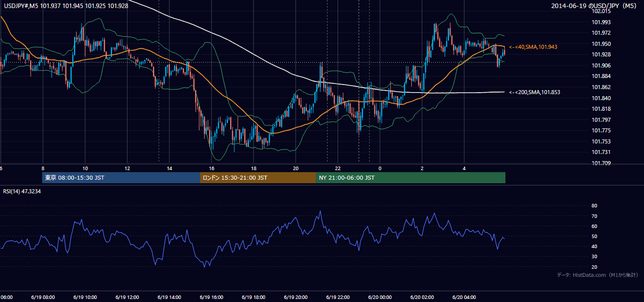Click the 6/20 00:00 time axis label
Image resolution: width=644 pixels, height=302 pixels.
(x=380, y=297)
